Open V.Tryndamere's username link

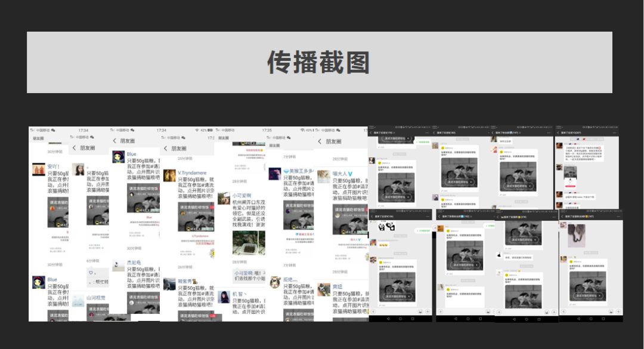click(x=191, y=172)
